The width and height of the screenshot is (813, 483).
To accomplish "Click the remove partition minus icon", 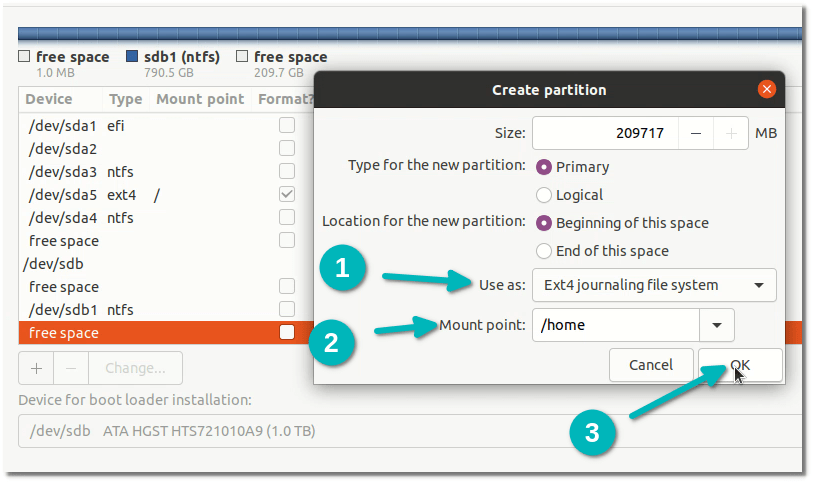I will pyautogui.click(x=71, y=368).
